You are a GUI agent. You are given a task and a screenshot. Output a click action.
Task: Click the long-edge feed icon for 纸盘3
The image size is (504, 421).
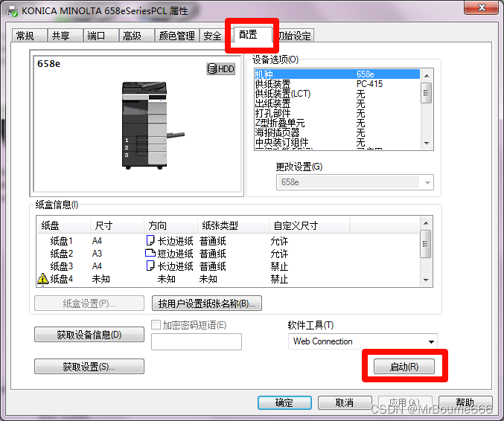coord(150,266)
